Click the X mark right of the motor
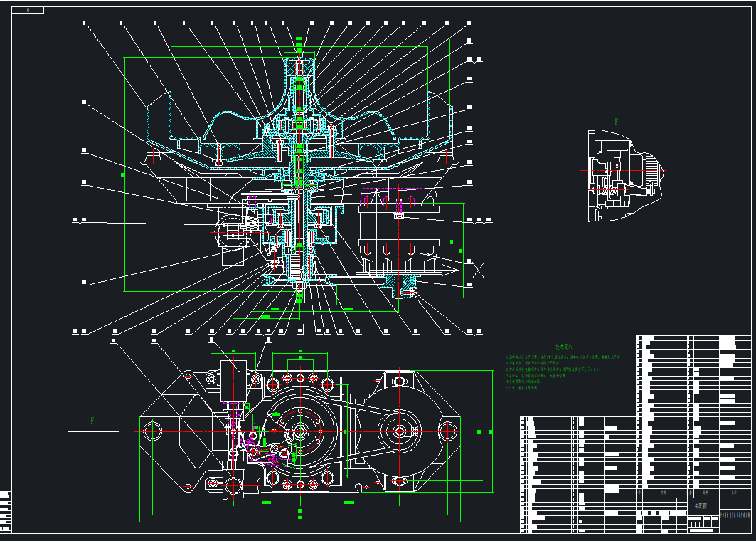This screenshot has width=756, height=541. 478,270
